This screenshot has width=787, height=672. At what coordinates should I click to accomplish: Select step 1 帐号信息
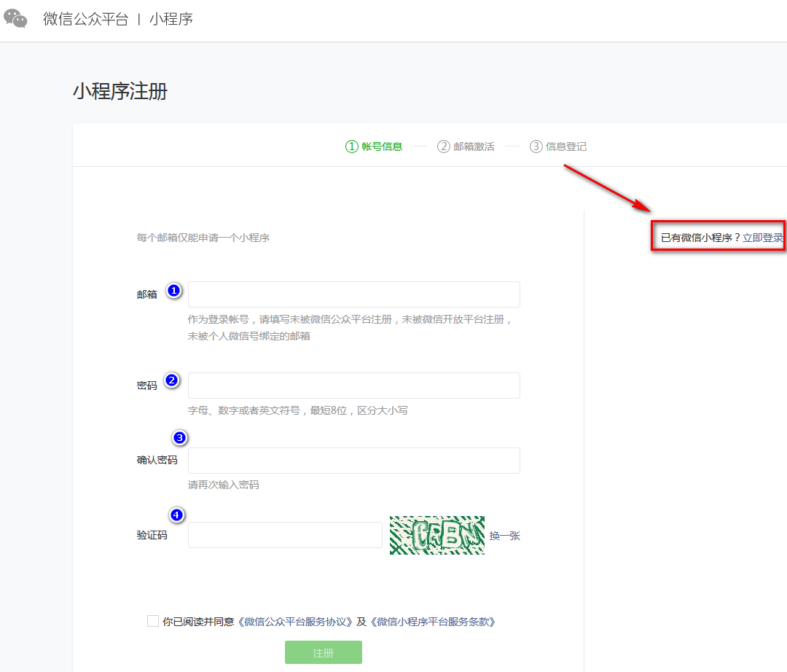374,146
